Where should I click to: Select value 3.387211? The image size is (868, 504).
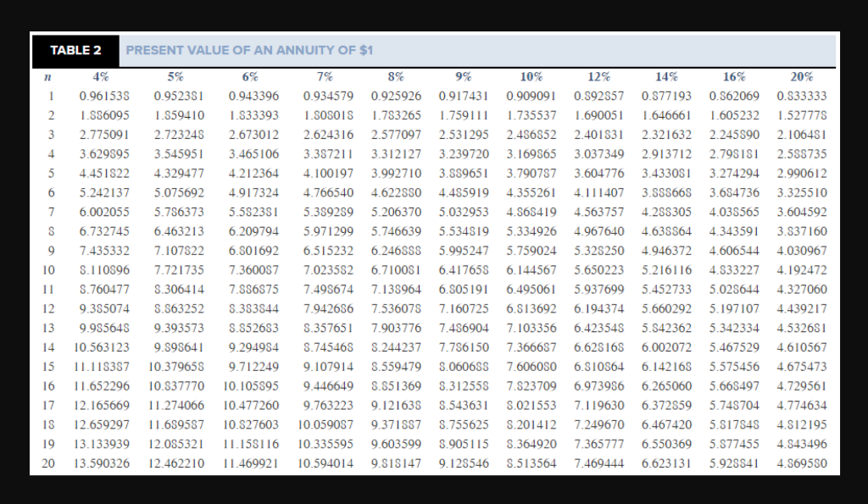pyautogui.click(x=328, y=154)
